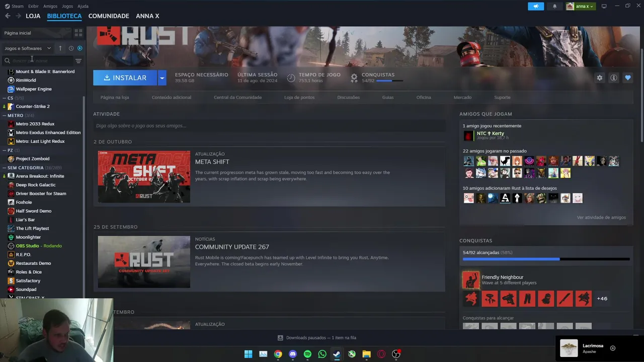Screen dimensions: 644x362
Task: Click the sort-order up arrow icon
Action: 60,48
